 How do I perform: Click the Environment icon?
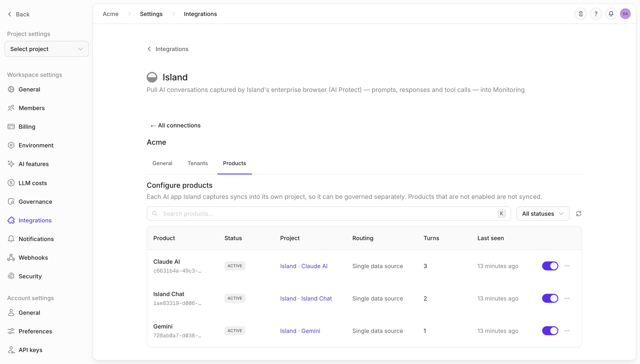click(x=11, y=145)
